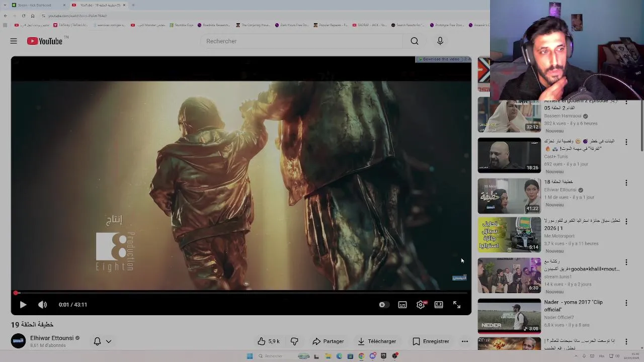The width and height of the screenshot is (644, 362).
Task: Open options for the stream.tunis1 video
Action: click(626, 262)
